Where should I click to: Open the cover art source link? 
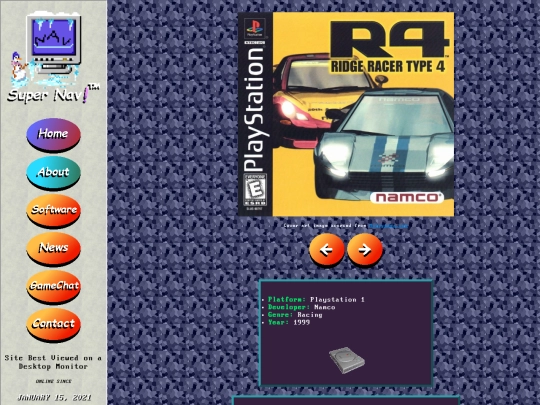coord(388,226)
